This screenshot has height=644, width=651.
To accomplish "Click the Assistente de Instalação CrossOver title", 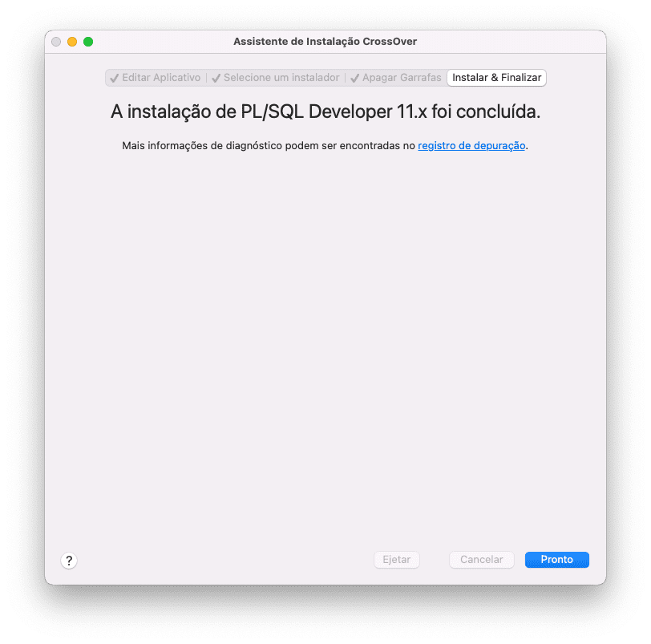I will [325, 42].
